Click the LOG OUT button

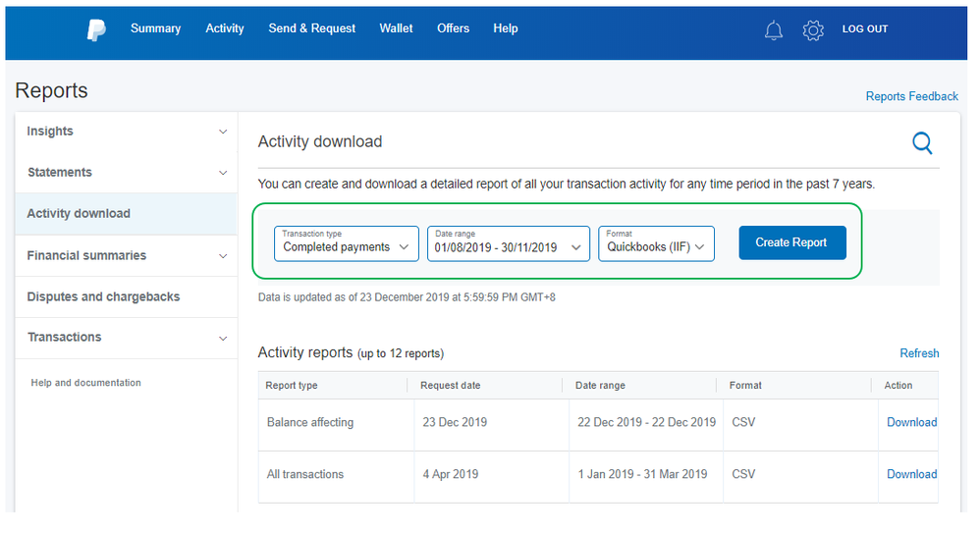click(864, 29)
